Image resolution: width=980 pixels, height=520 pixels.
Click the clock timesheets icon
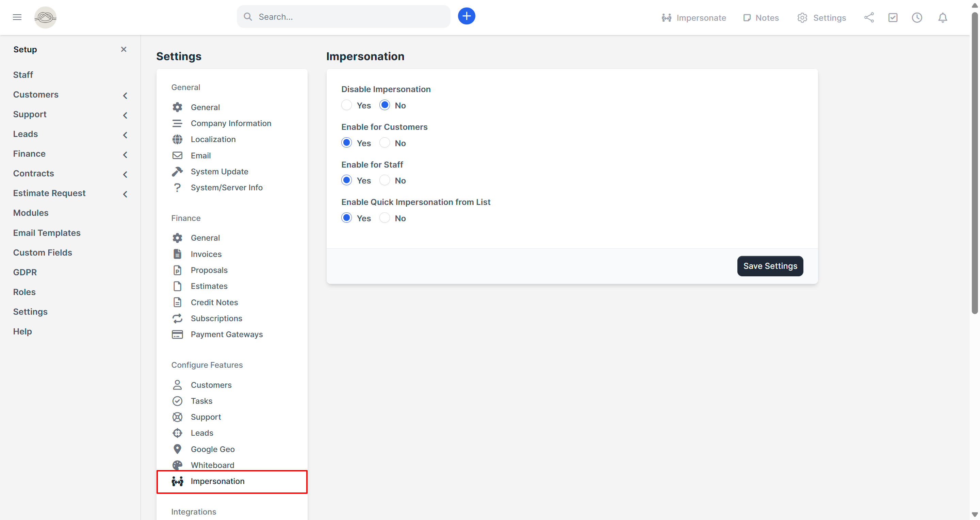coord(916,17)
